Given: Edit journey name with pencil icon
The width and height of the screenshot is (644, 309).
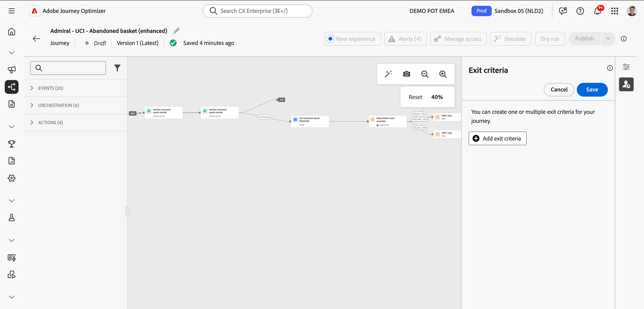Looking at the screenshot, I should [176, 31].
